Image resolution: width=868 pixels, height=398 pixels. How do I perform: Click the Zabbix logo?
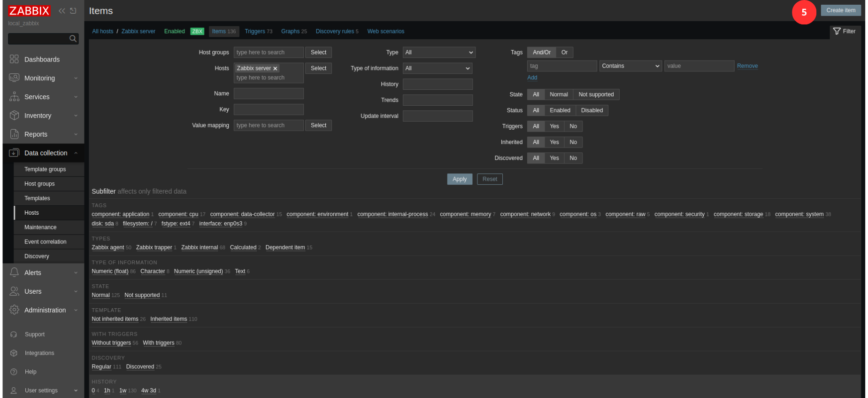pyautogui.click(x=29, y=11)
